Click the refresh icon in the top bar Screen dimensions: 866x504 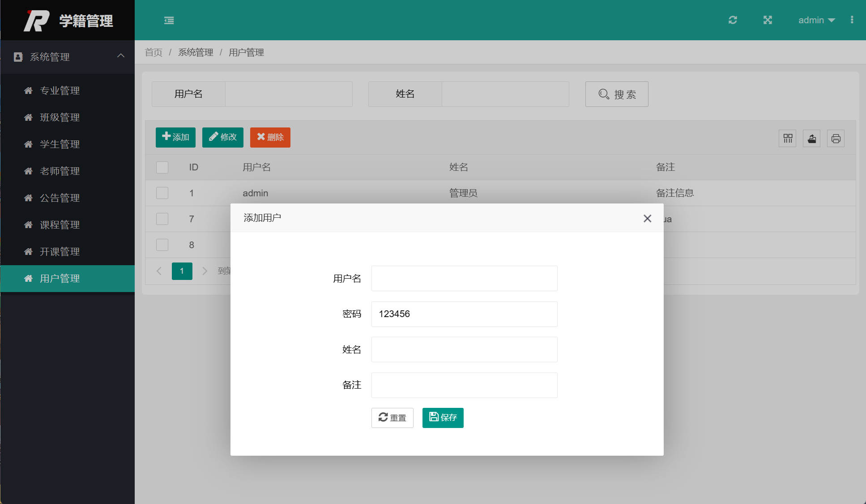point(733,20)
